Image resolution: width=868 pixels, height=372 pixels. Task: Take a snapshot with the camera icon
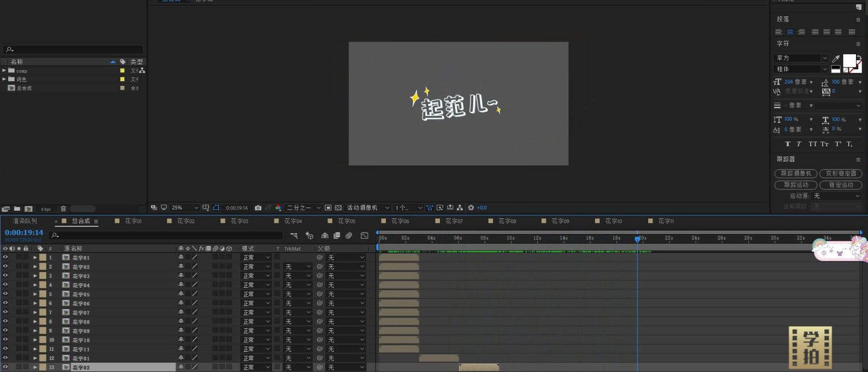click(258, 208)
